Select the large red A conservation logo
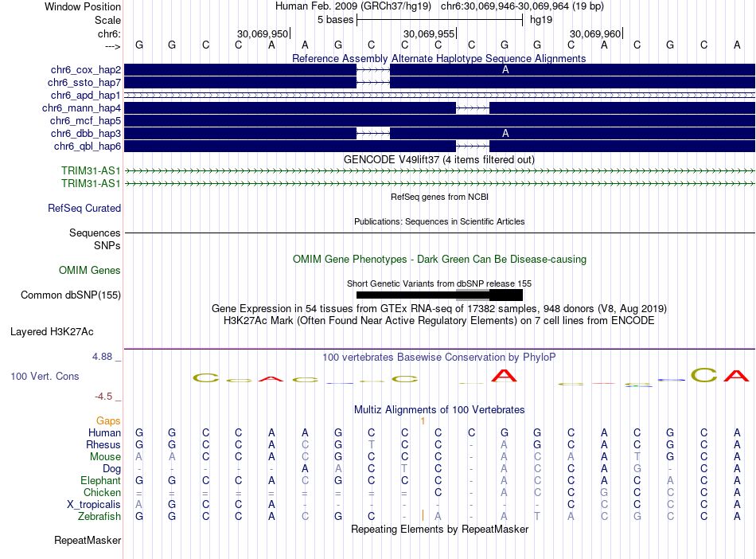This screenshot has height=559, width=756. [x=505, y=375]
